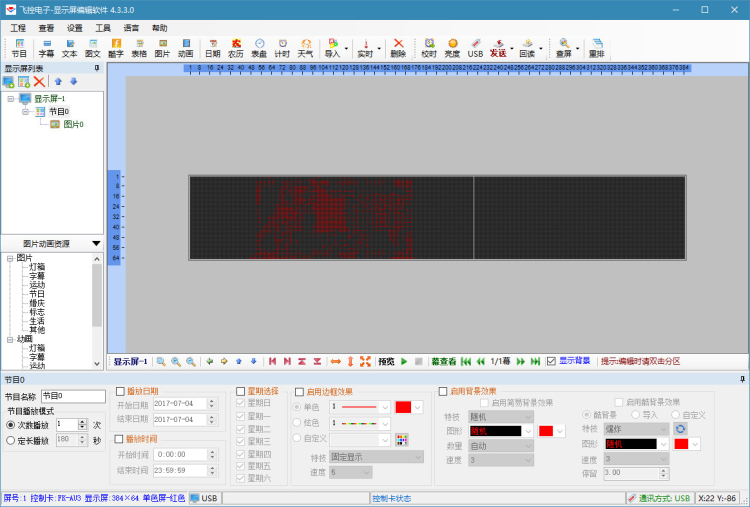Click the 发送 send button

tap(498, 48)
